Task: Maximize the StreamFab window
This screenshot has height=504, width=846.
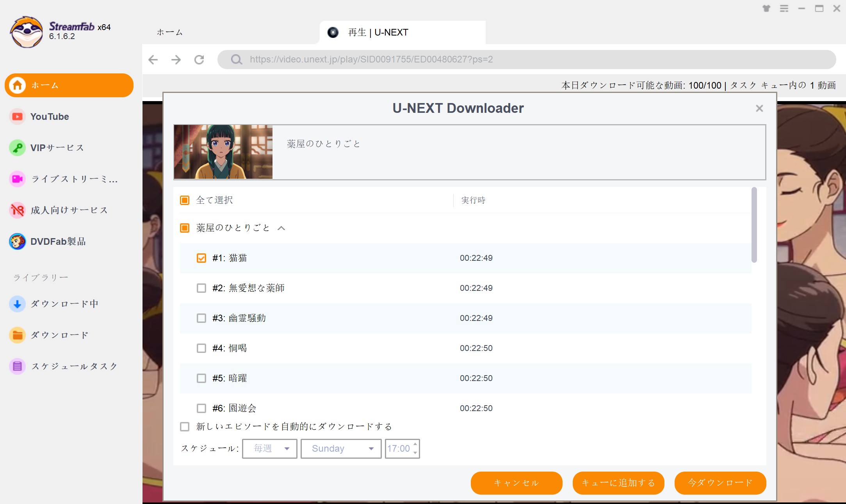Action: pyautogui.click(x=819, y=8)
